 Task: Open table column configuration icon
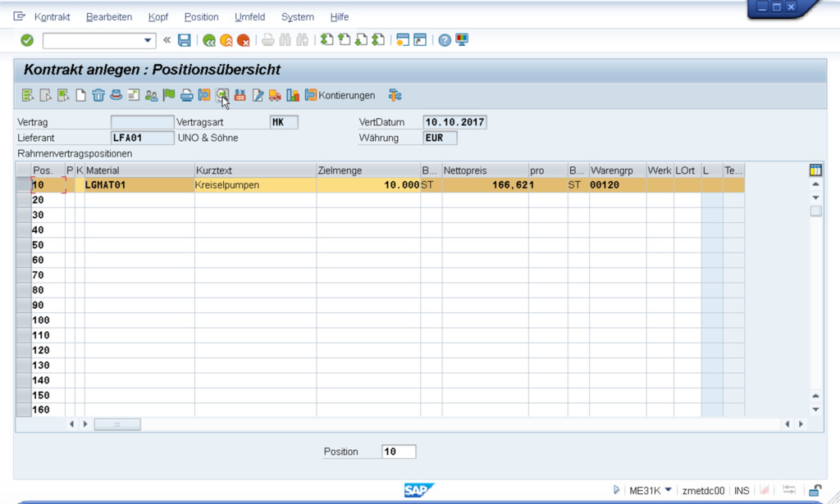coord(815,170)
